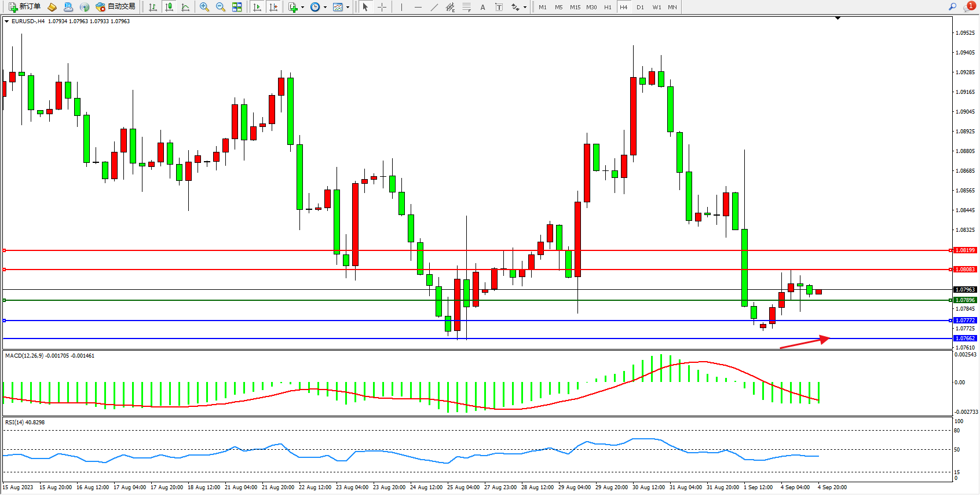The height and width of the screenshot is (495, 980).
Task: Click the 1.08199 red price level label
Action: pyautogui.click(x=965, y=250)
